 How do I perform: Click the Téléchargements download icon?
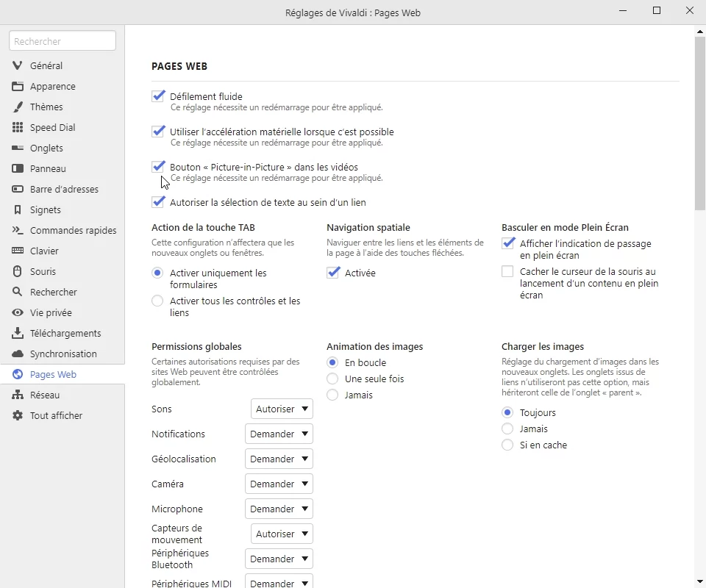click(x=17, y=333)
